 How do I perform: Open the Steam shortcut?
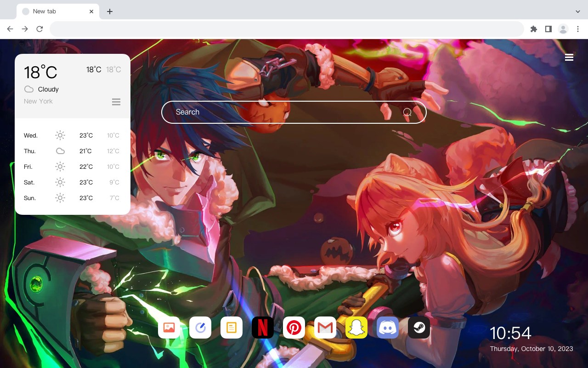pyautogui.click(x=419, y=328)
